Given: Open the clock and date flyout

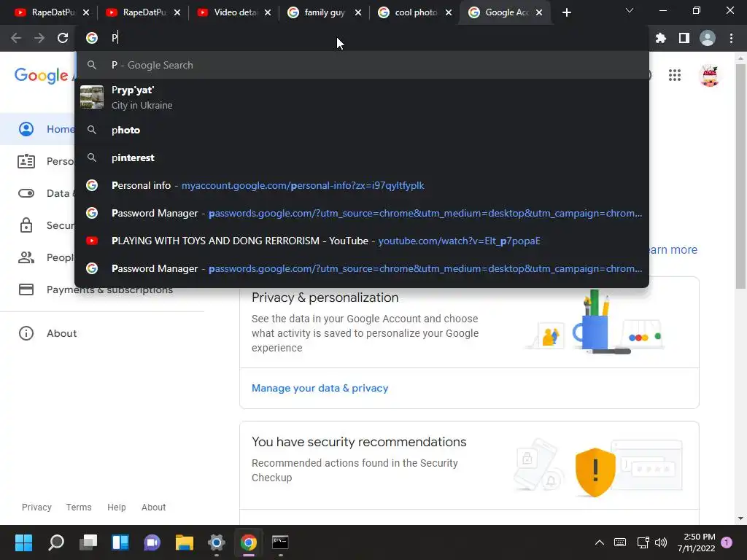Looking at the screenshot, I should point(696,542).
